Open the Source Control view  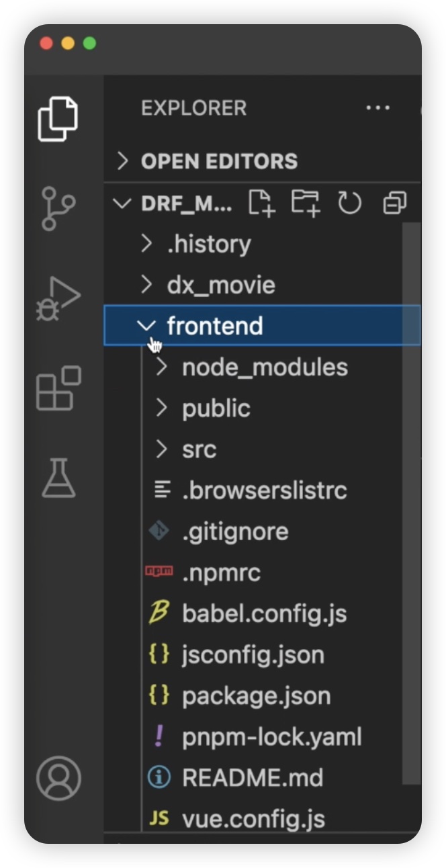[x=58, y=208]
